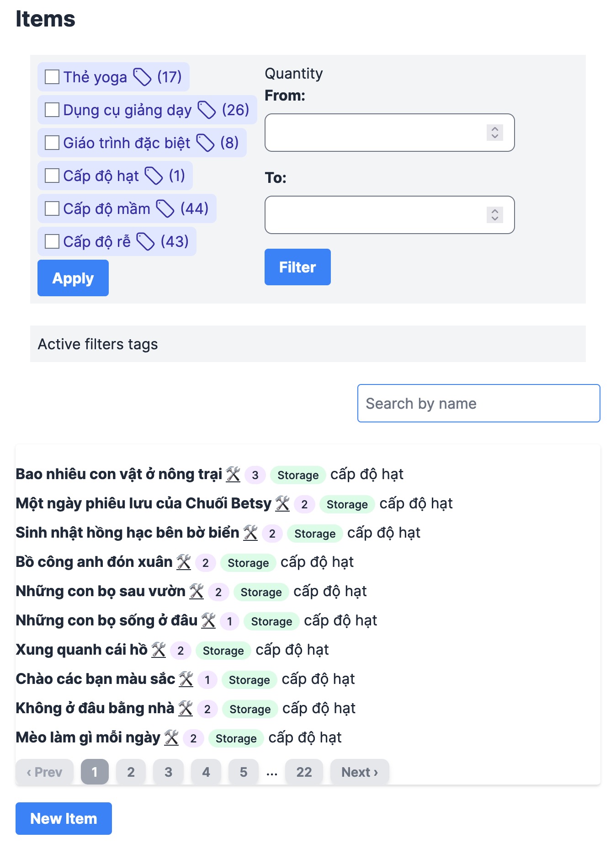The height and width of the screenshot is (854, 616).
Task: Click tools icon next to Một ngày phiêu lưu của Chuối Betsy
Action: 282,503
